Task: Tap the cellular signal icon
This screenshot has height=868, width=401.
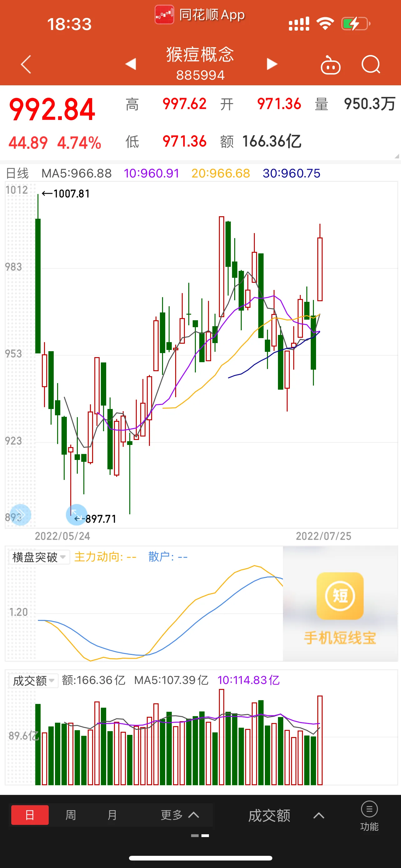Action: [x=299, y=24]
